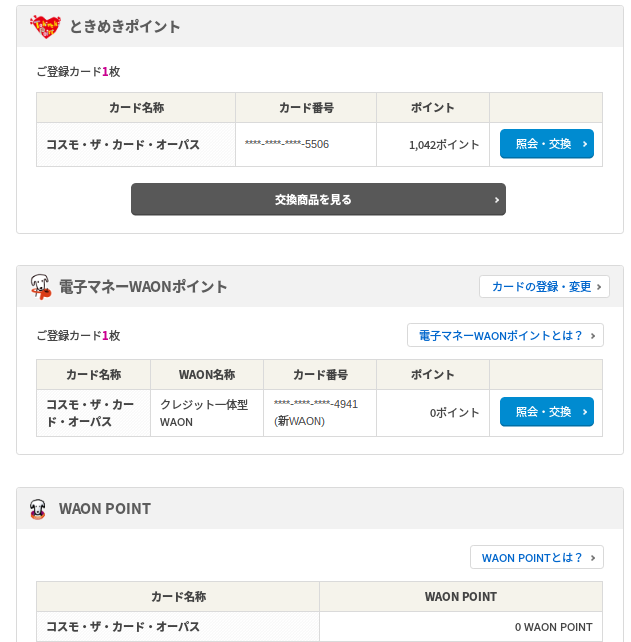Click the WAON dog icon beside 電子マネーWAONポイント
The image size is (631, 642).
click(x=41, y=287)
